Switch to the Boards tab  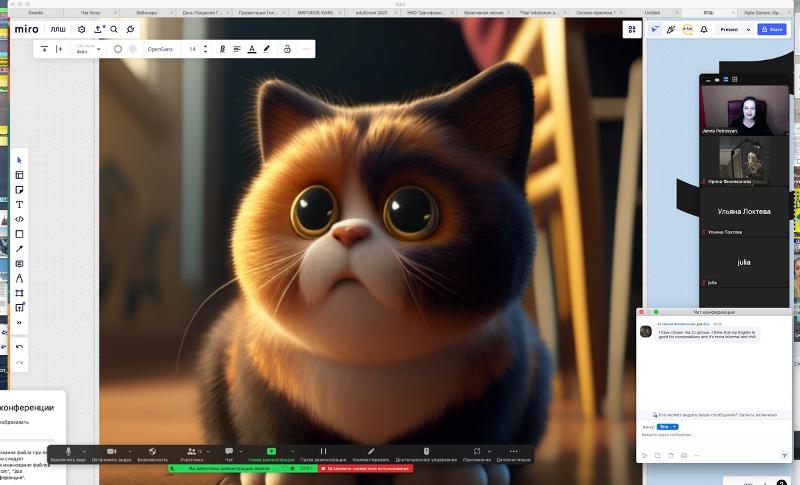pyautogui.click(x=35, y=12)
